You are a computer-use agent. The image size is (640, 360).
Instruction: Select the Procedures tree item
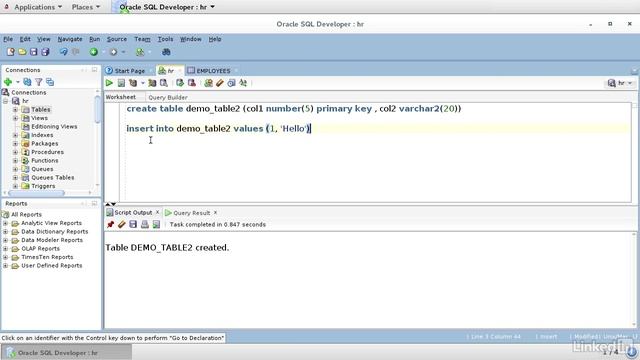47,152
